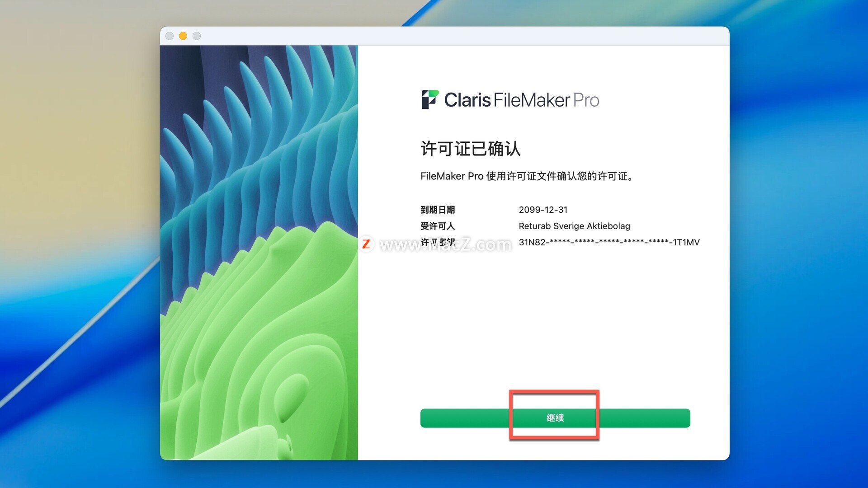
Task: Click the masked license key 31N82 value
Action: [x=609, y=242]
